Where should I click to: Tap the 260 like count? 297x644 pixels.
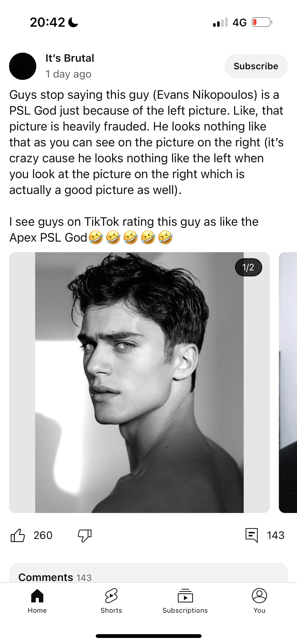click(43, 535)
